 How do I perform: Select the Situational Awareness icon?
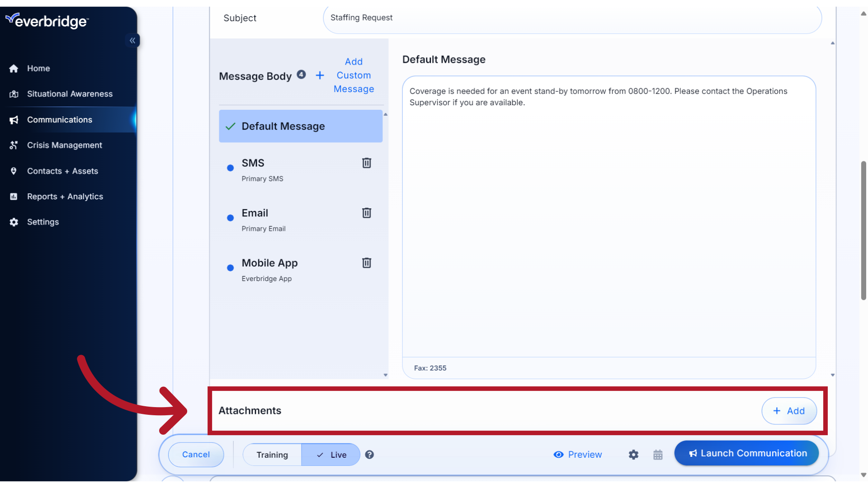point(14,94)
